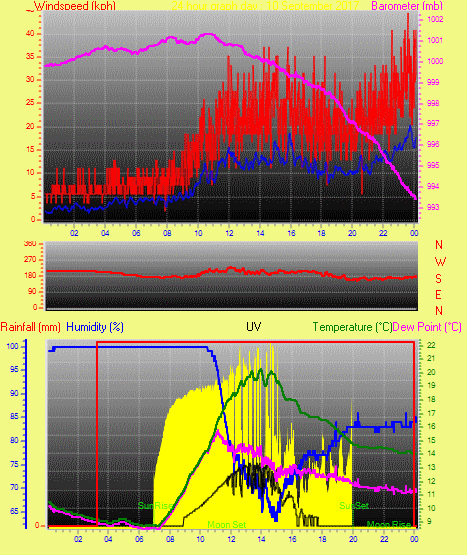Click hour 12 on the windspeed time axis
The image size is (467, 555).
pyautogui.click(x=229, y=233)
